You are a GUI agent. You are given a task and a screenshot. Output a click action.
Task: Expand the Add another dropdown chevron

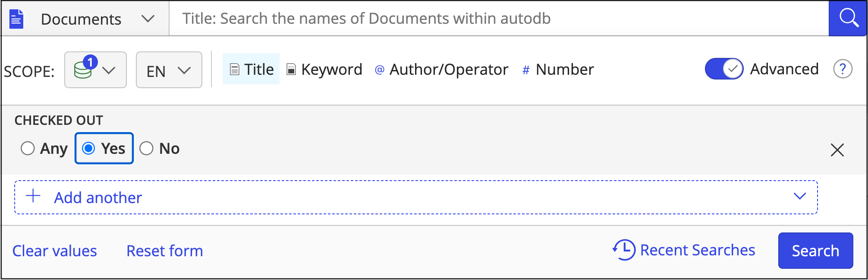799,196
